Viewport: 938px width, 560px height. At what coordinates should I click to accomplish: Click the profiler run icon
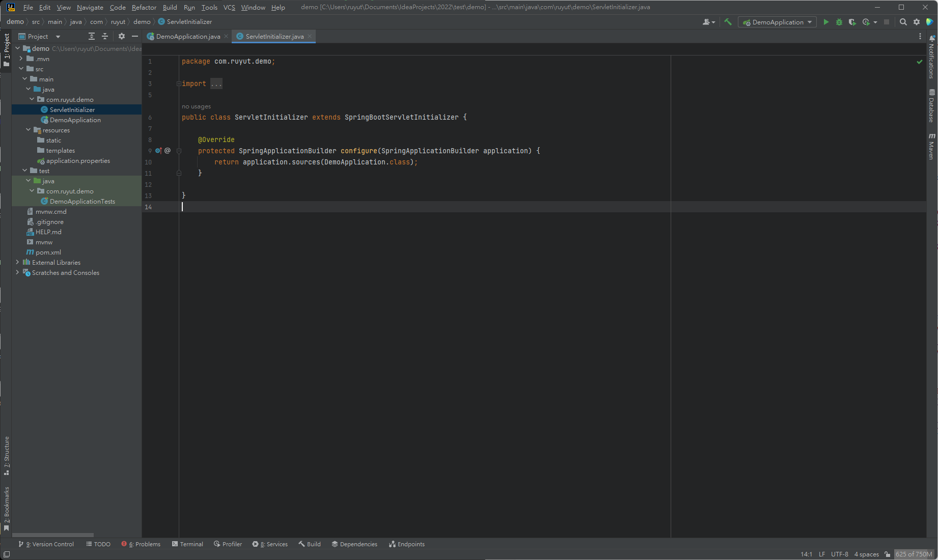tap(866, 22)
